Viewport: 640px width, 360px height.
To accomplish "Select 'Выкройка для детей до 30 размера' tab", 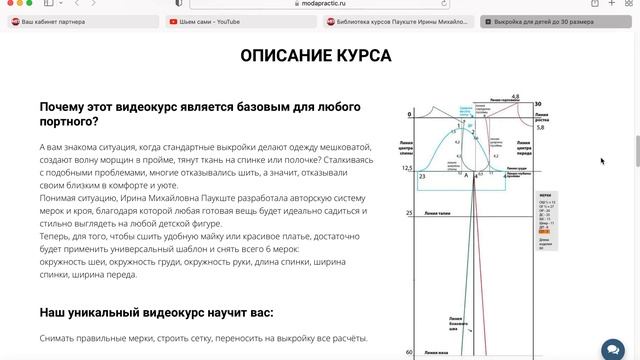I will click(x=556, y=22).
